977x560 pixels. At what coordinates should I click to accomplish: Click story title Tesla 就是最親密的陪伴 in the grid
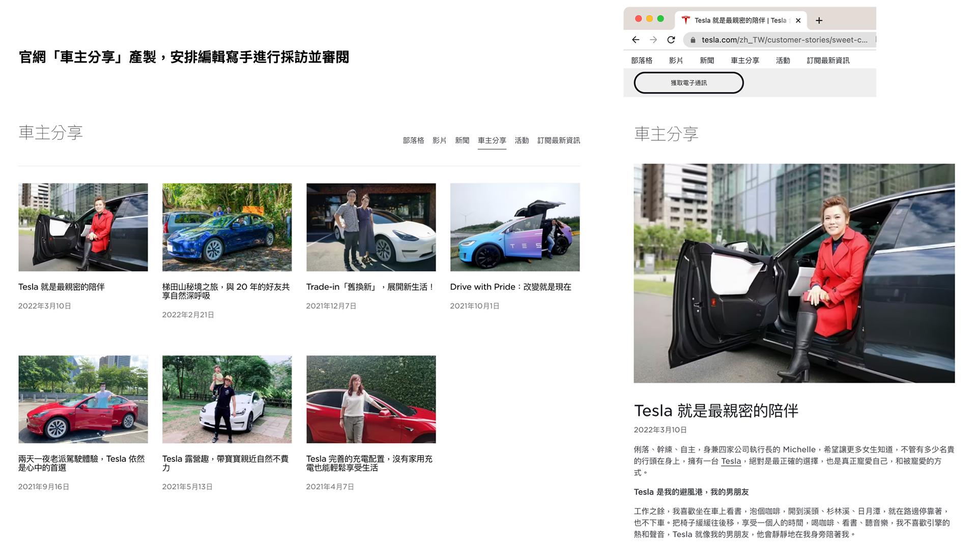pos(62,287)
